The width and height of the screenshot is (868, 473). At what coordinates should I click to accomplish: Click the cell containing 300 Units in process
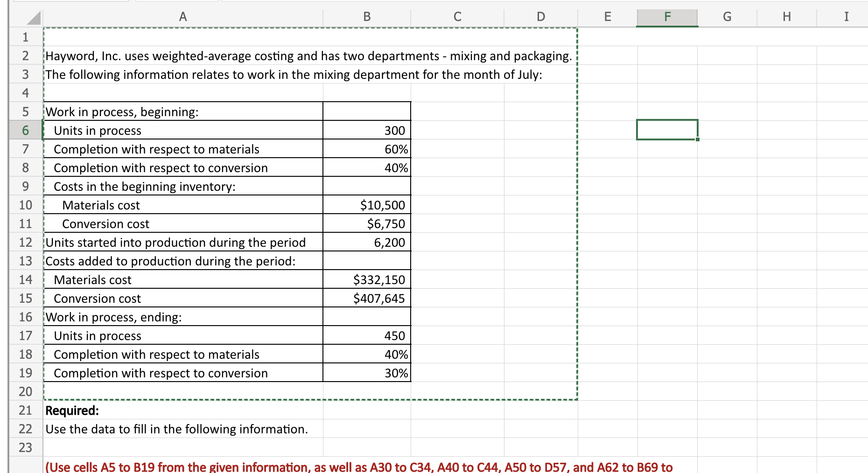coord(366,131)
